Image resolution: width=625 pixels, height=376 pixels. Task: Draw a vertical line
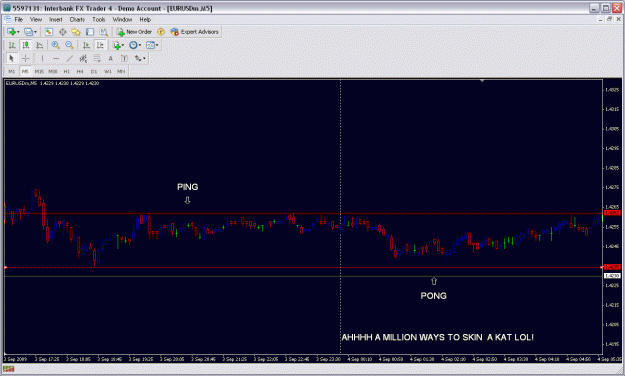pos(42,59)
